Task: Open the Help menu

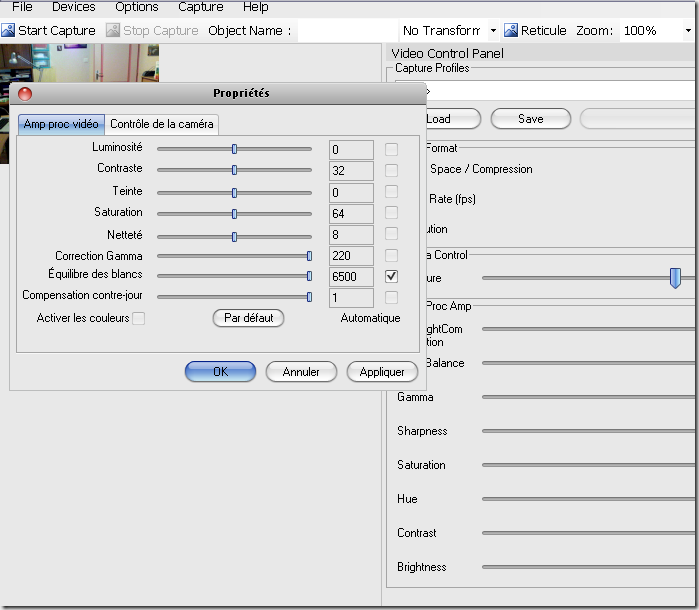Action: pos(255,7)
